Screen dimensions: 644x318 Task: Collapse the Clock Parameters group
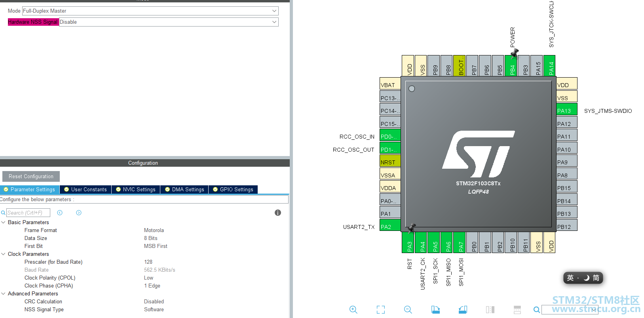tap(4, 254)
